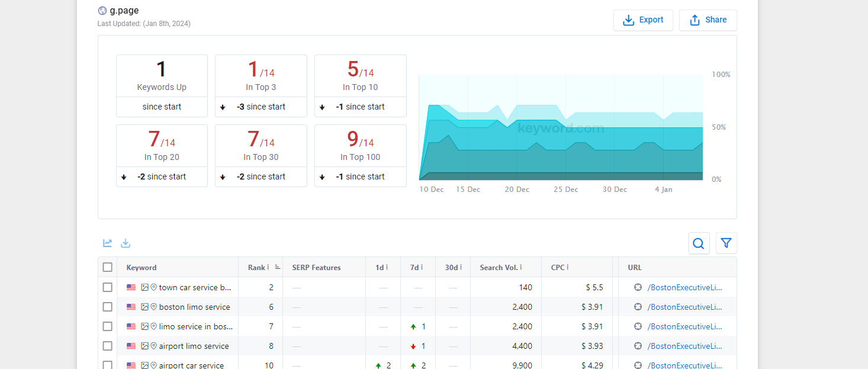The height and width of the screenshot is (369, 868).
Task: Tick the select-all checkbox in table header
Action: [x=107, y=267]
